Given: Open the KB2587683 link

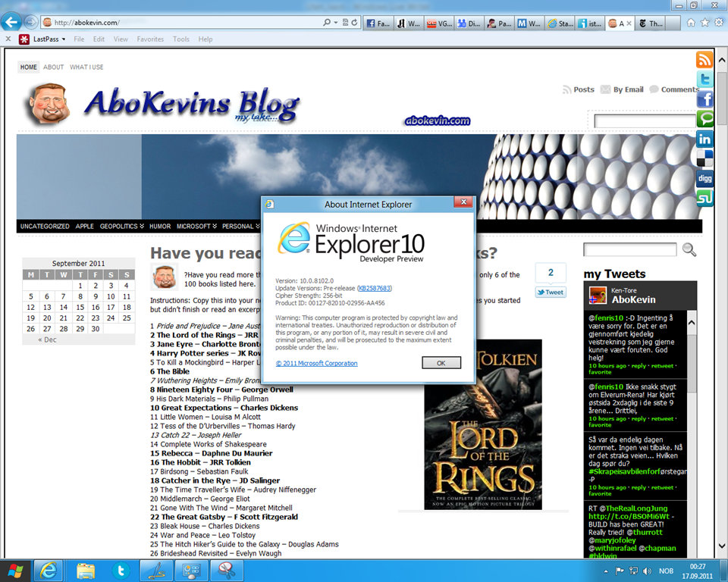Looking at the screenshot, I should pos(374,288).
